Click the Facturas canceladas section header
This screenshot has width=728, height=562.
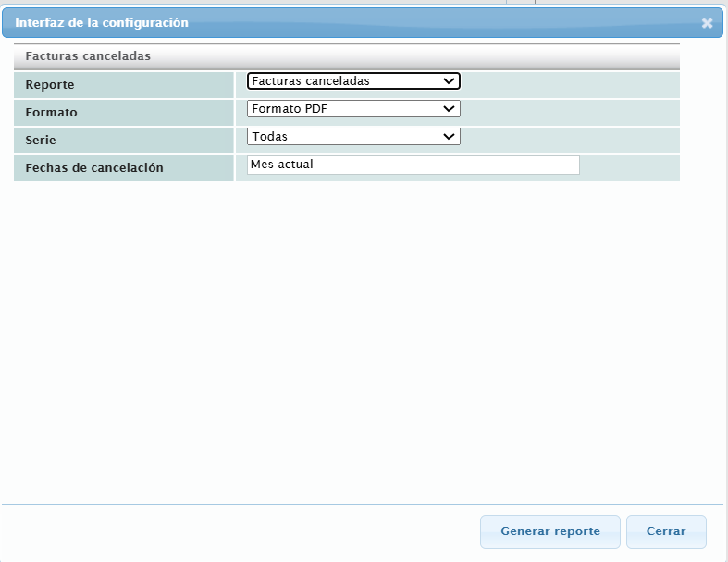tap(88, 56)
